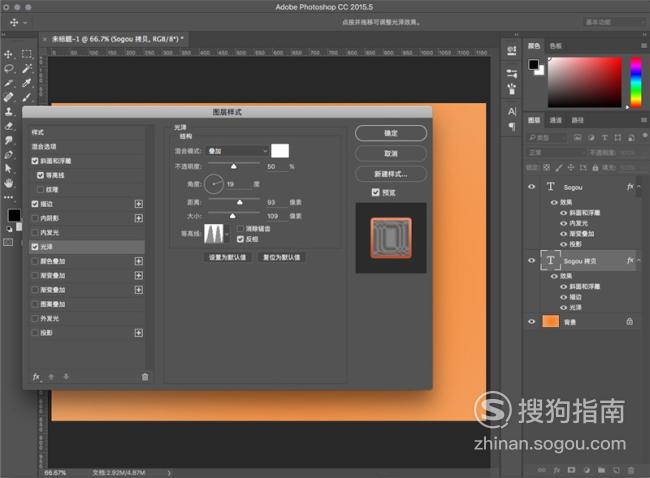Toggle the 纹理 checkbox
The height and width of the screenshot is (478, 650).
point(41,189)
